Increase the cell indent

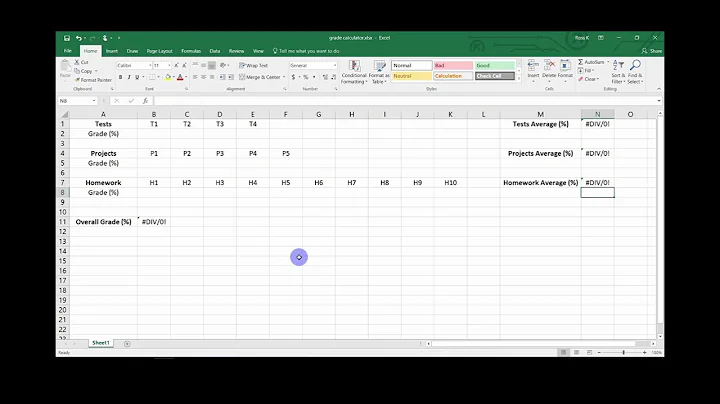[231, 77]
